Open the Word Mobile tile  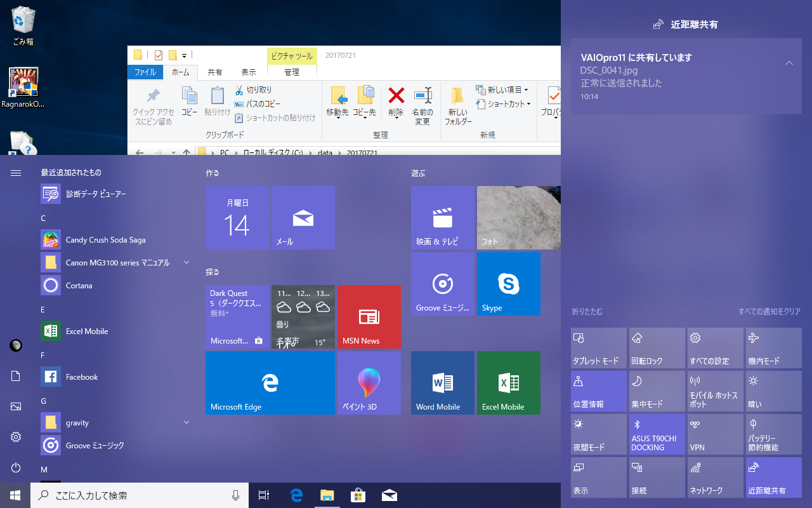(x=443, y=383)
